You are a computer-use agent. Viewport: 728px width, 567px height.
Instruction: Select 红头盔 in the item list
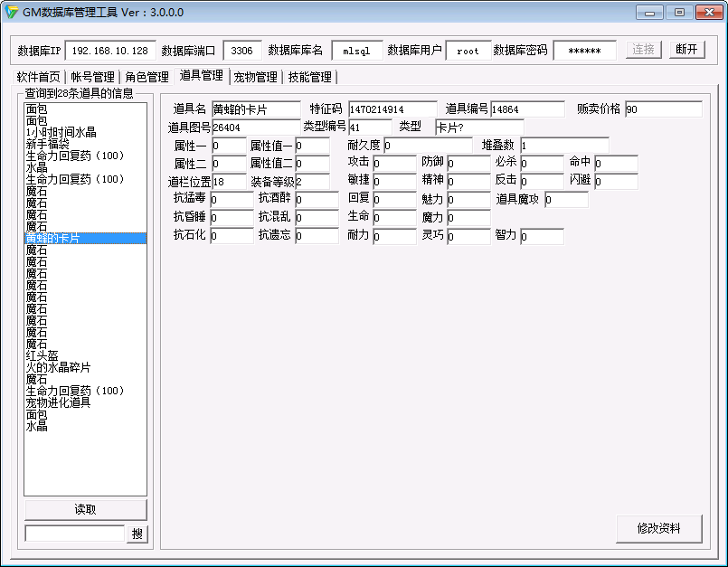coord(43,355)
